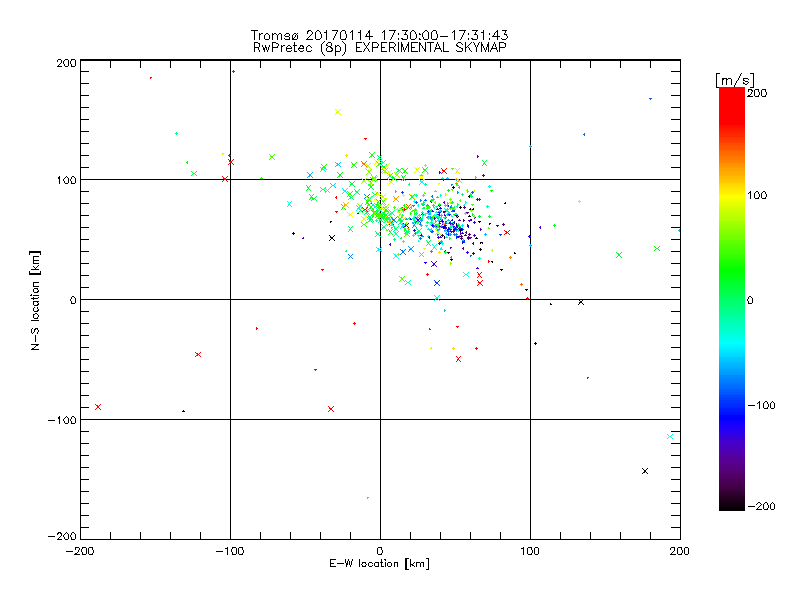Image resolution: width=800 pixels, height=600 pixels.
Task: Click the colorbar's -100 label
Action: [x=761, y=405]
